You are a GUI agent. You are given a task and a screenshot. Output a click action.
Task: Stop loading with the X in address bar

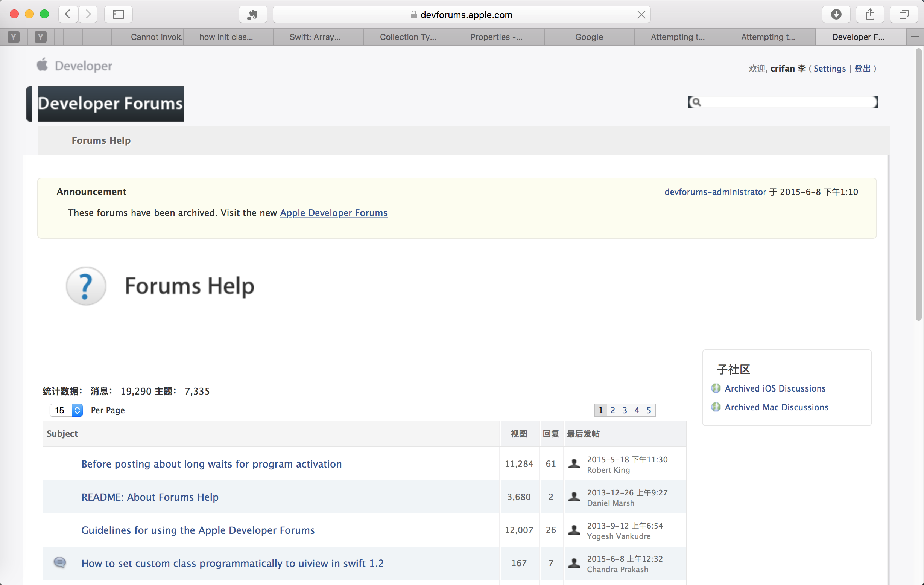[x=641, y=15]
